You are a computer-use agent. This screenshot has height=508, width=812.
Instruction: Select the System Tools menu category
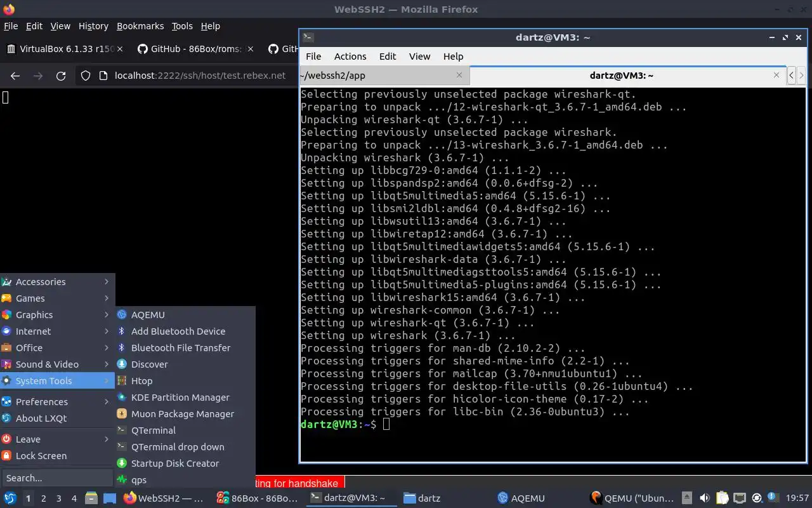coord(57,381)
